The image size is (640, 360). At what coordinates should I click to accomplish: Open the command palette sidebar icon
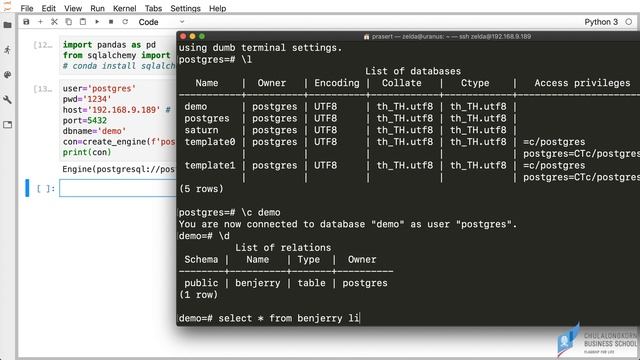pyautogui.click(x=7, y=75)
